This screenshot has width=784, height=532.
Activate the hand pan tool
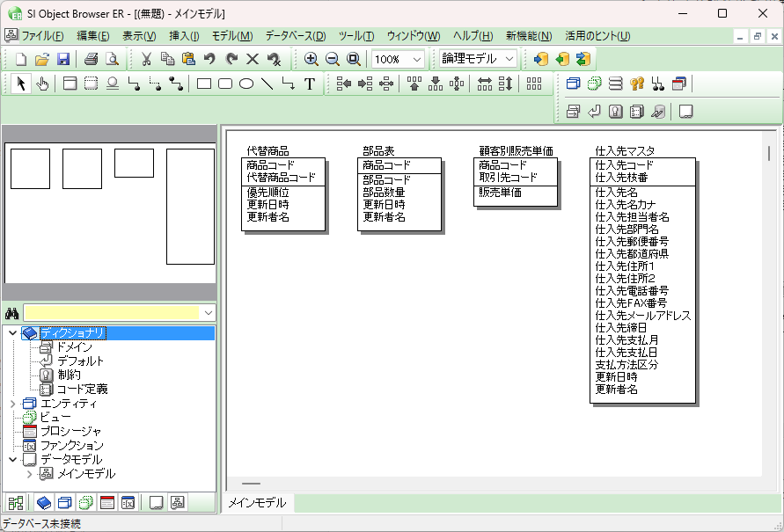(x=42, y=84)
